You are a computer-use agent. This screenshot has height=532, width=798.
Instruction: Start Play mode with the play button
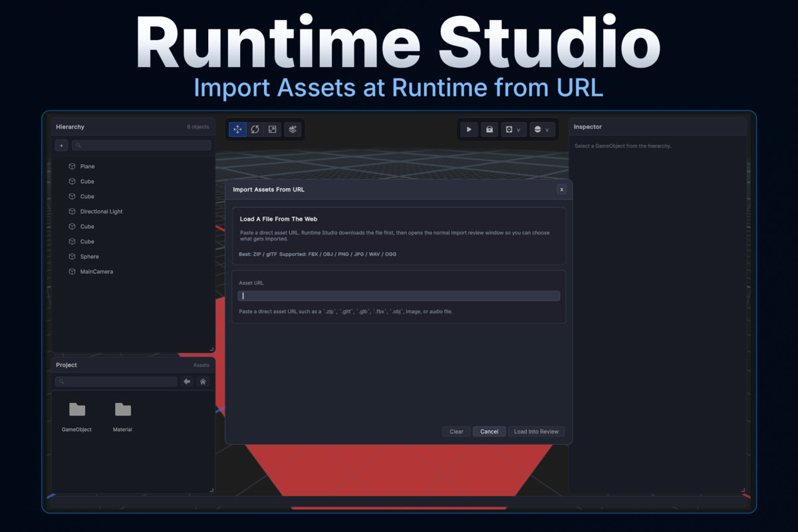469,130
